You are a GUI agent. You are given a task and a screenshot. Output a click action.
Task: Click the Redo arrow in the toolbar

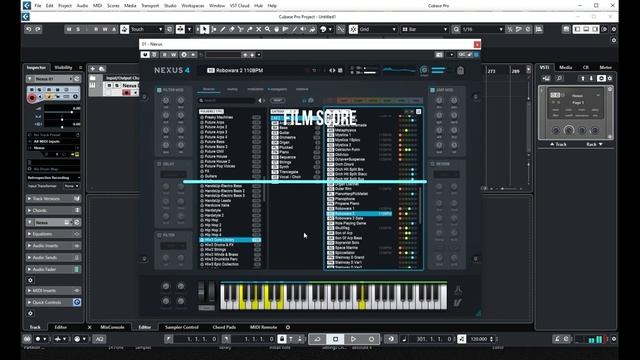[x=38, y=29]
